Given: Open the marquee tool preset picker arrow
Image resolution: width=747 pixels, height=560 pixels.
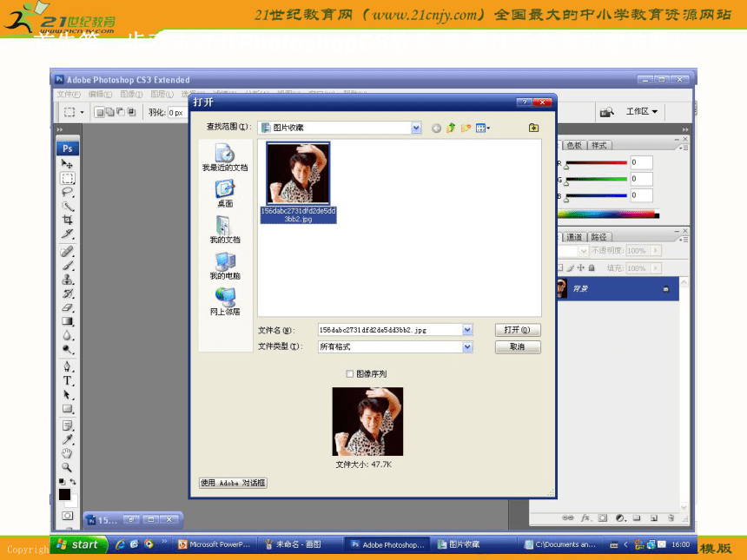Looking at the screenshot, I should (82, 112).
